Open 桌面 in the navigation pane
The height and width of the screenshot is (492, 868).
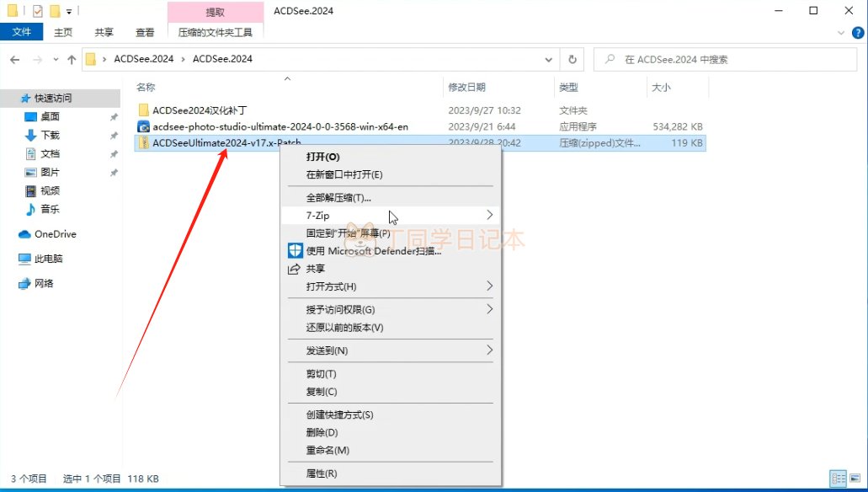click(50, 116)
